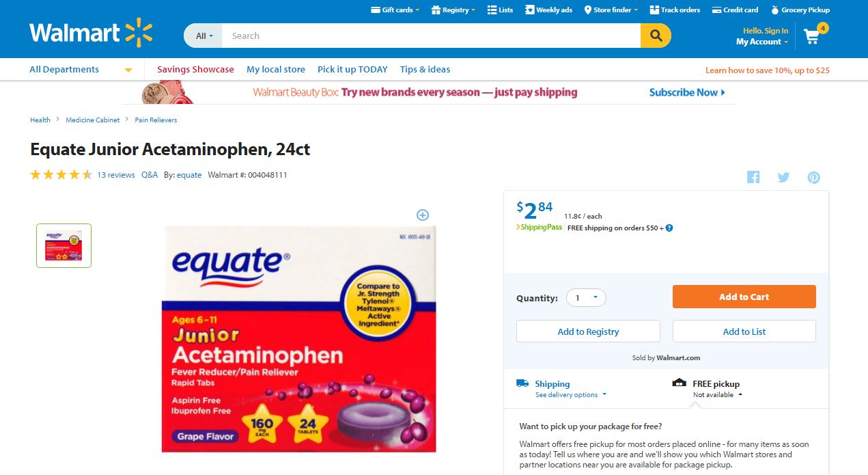Click the Add to Cart button
868x475 pixels.
[744, 297]
